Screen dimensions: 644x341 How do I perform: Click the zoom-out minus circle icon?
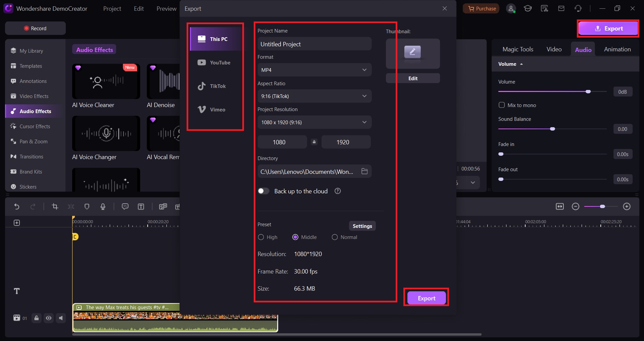[x=576, y=206]
